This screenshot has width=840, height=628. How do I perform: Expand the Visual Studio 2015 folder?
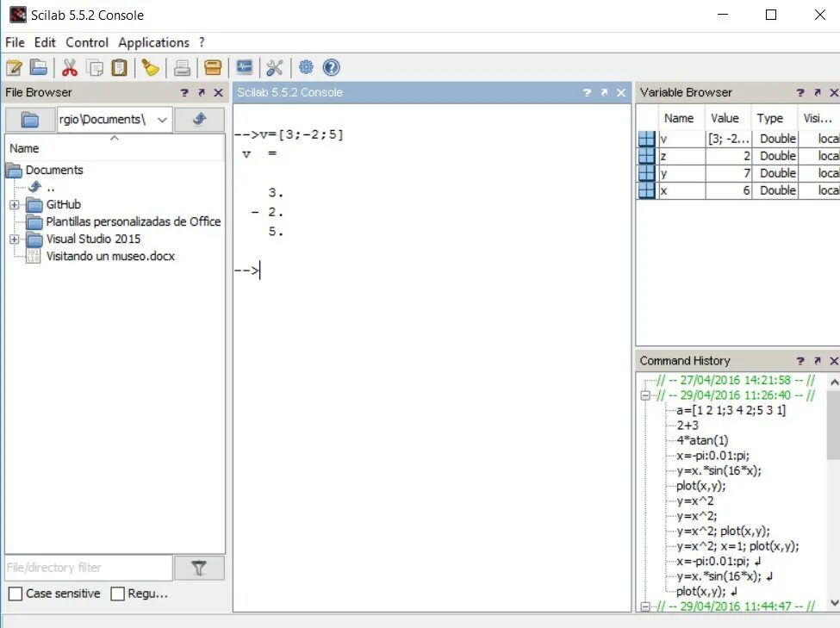15,239
